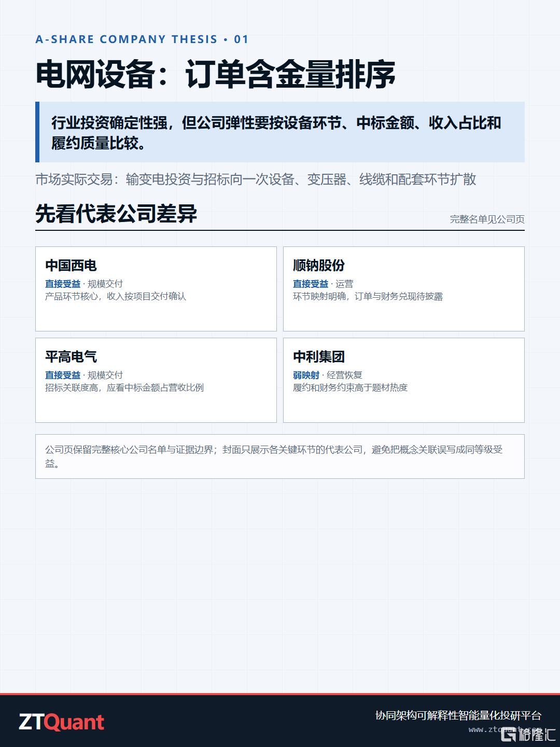Open the 中国西电 company card
Screen dimensions: 560x747
pyautogui.click(x=156, y=289)
